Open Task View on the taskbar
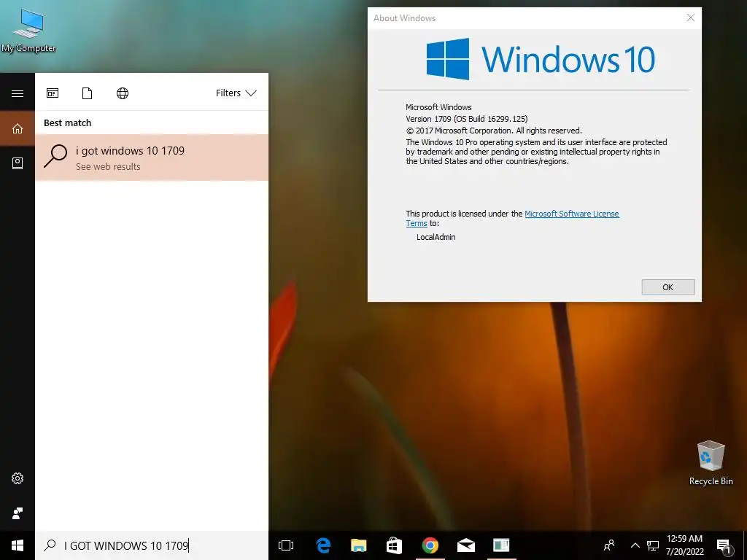The height and width of the screenshot is (560, 747). [286, 545]
